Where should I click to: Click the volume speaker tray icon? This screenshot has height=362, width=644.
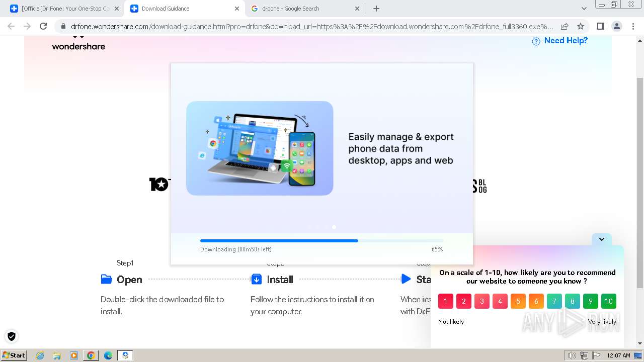tap(572, 355)
